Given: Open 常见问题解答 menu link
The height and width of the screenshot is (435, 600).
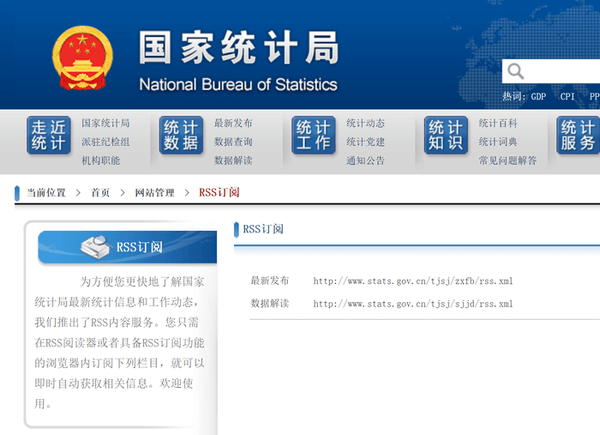Looking at the screenshot, I should pyautogui.click(x=508, y=160).
